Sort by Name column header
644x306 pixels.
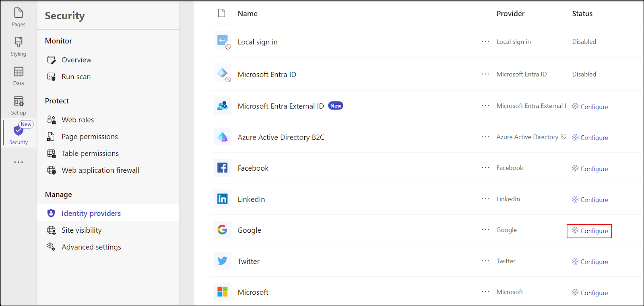click(x=248, y=14)
